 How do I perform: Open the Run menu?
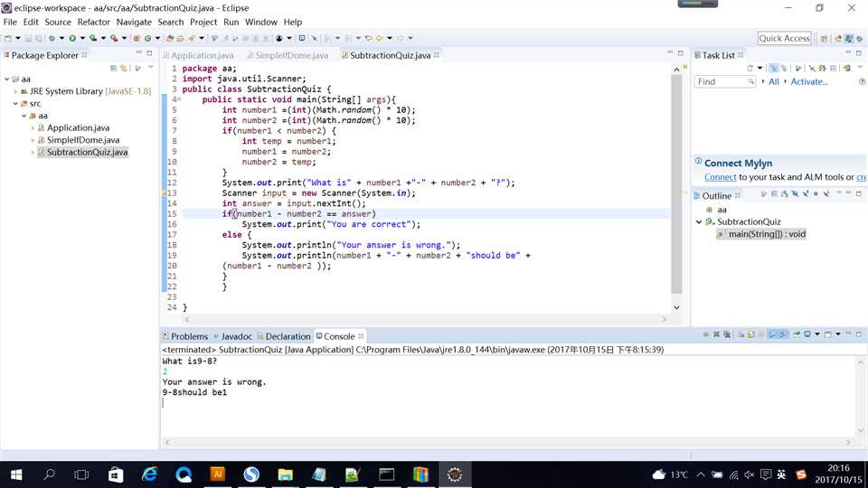[x=231, y=22]
